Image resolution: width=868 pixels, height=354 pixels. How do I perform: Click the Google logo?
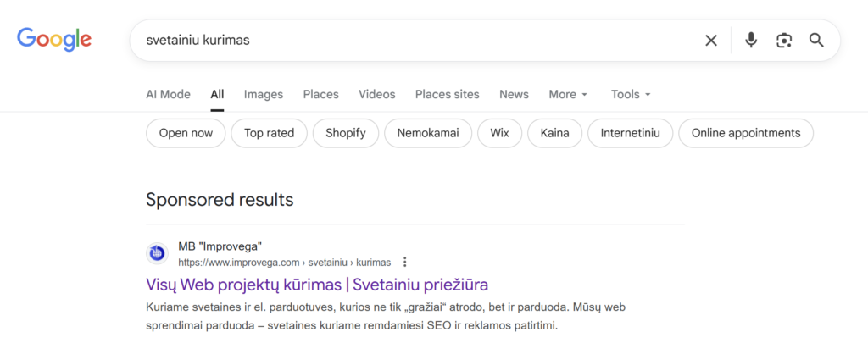[54, 39]
